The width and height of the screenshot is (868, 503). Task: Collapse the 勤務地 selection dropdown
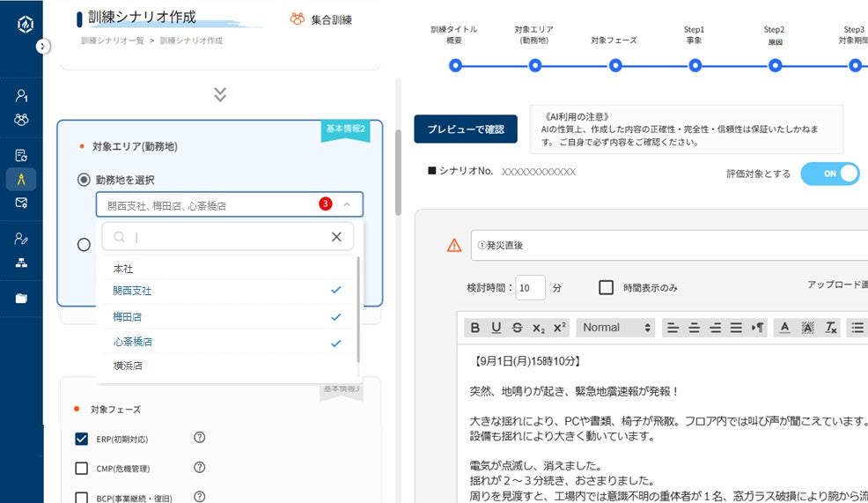347,204
